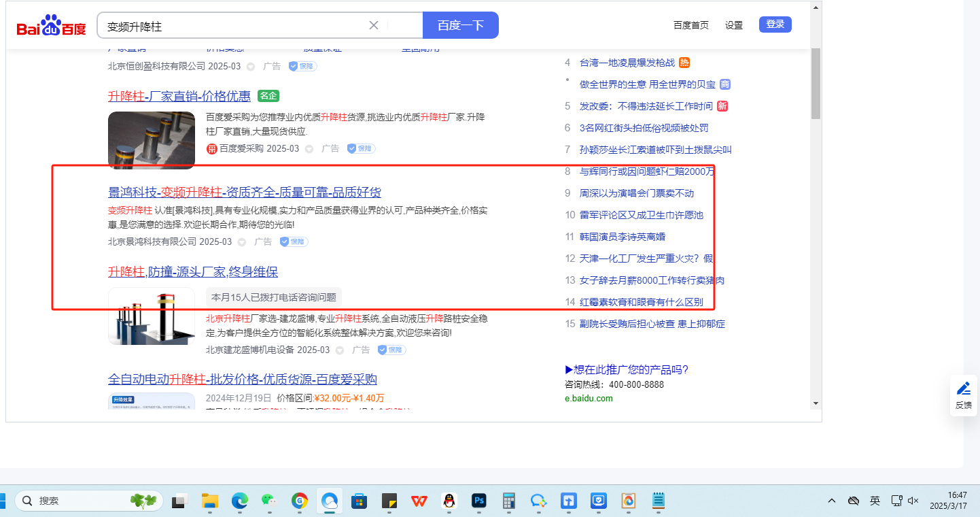Open the Calculator app from the taskbar
980x517 pixels.
[x=509, y=501]
